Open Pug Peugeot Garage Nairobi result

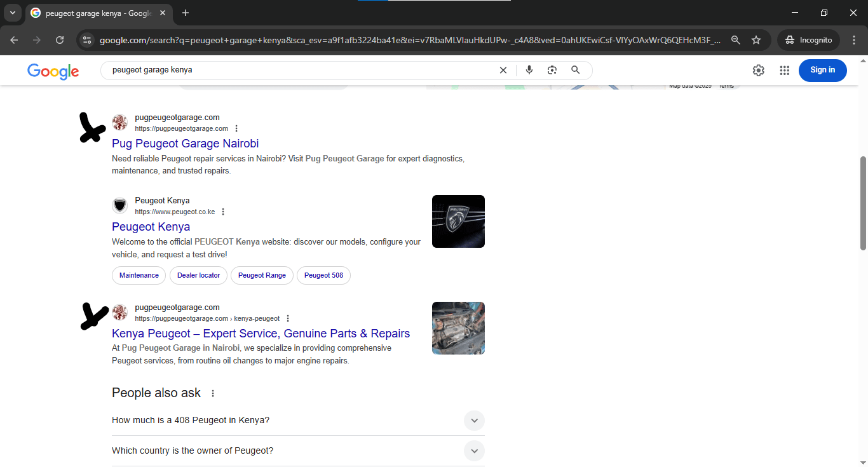[186, 144]
